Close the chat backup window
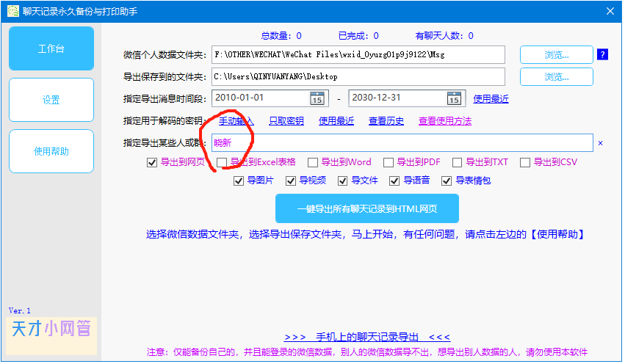Screen dimensions: 625x364 tap(610, 11)
